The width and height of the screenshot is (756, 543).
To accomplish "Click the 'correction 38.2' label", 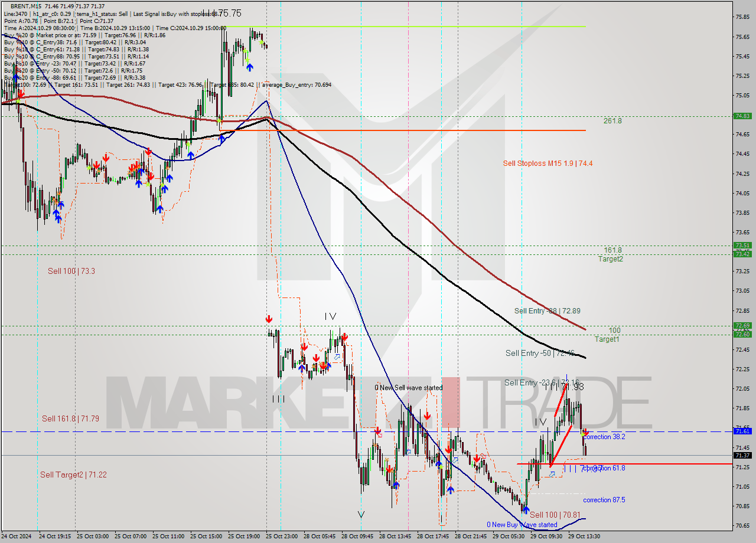I will coord(604,437).
